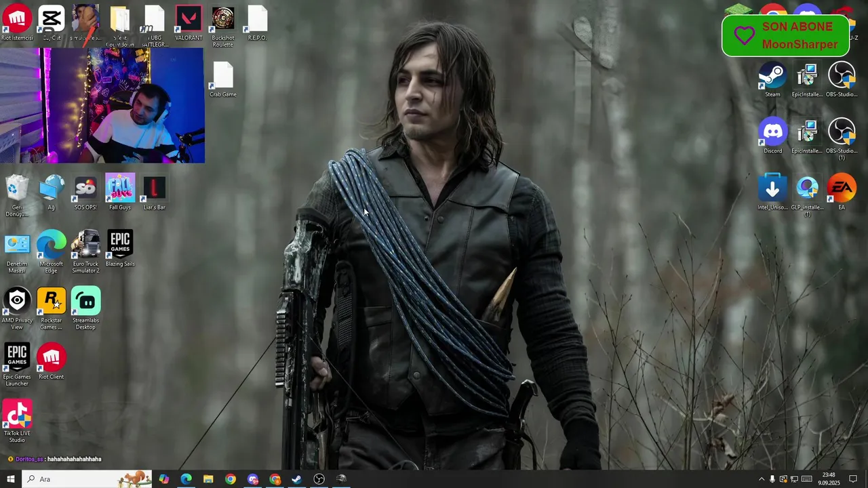868x488 pixels.
Task: Launch the Rockstar Games launcher
Action: (x=52, y=309)
